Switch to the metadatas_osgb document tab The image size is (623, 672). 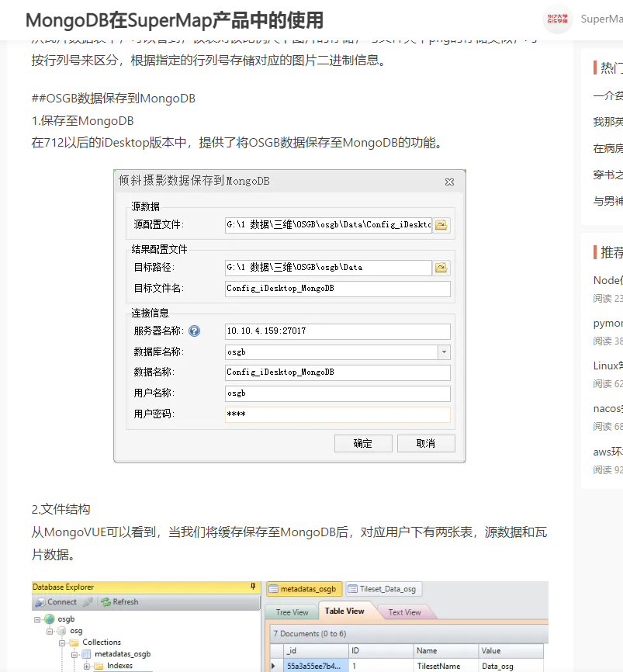pos(304,589)
